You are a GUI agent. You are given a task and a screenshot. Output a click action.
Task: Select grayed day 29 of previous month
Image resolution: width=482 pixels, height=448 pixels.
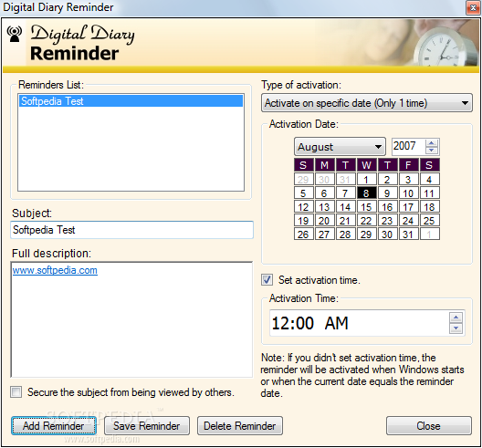pyautogui.click(x=303, y=179)
